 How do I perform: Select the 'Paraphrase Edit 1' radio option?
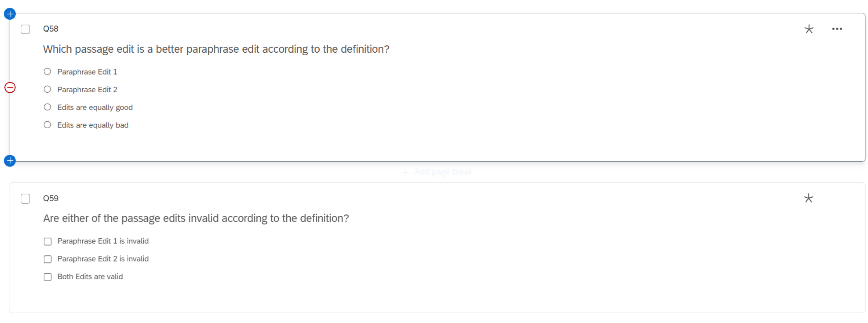[48, 72]
